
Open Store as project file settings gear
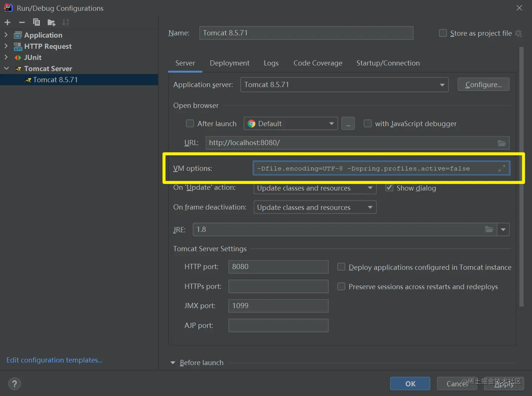click(x=518, y=33)
